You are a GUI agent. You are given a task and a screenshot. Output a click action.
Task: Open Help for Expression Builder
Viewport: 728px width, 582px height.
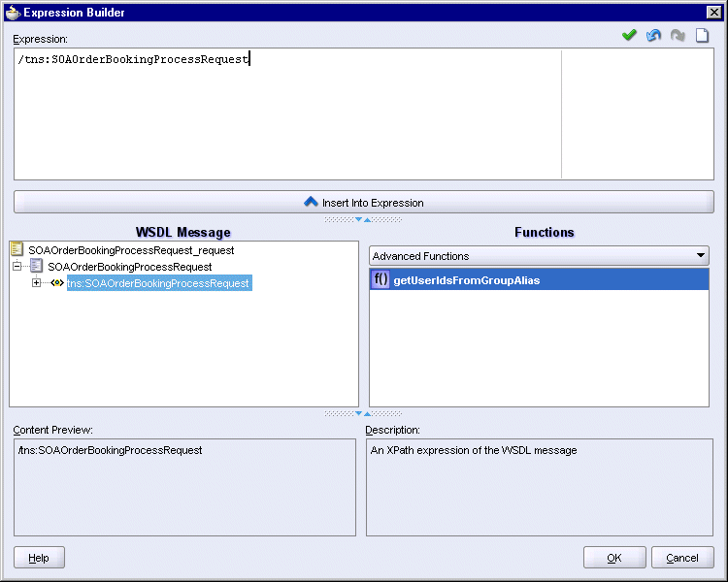click(39, 558)
